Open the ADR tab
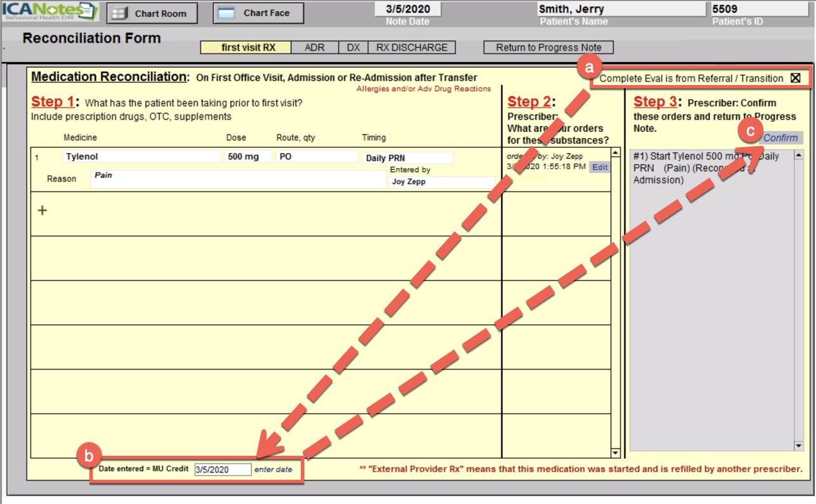816x504 pixels. pyautogui.click(x=314, y=48)
